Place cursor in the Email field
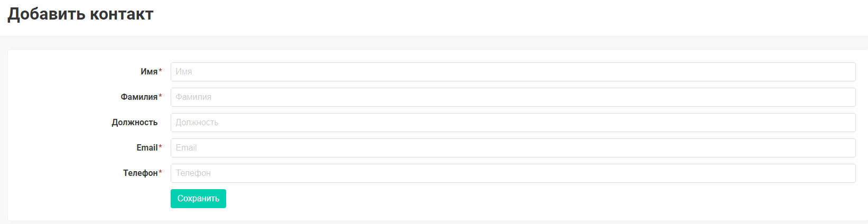Image resolution: width=868 pixels, height=224 pixels. (x=512, y=148)
